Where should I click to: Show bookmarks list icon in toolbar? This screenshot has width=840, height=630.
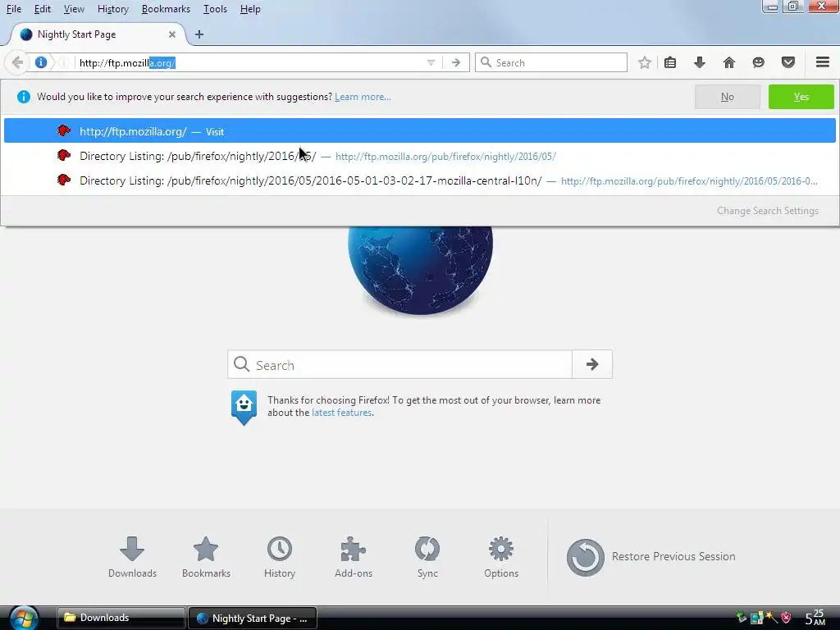point(670,62)
